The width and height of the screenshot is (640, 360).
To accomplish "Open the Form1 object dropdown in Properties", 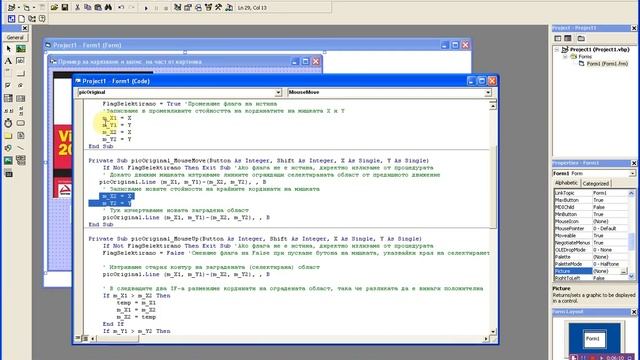I will 632,173.
